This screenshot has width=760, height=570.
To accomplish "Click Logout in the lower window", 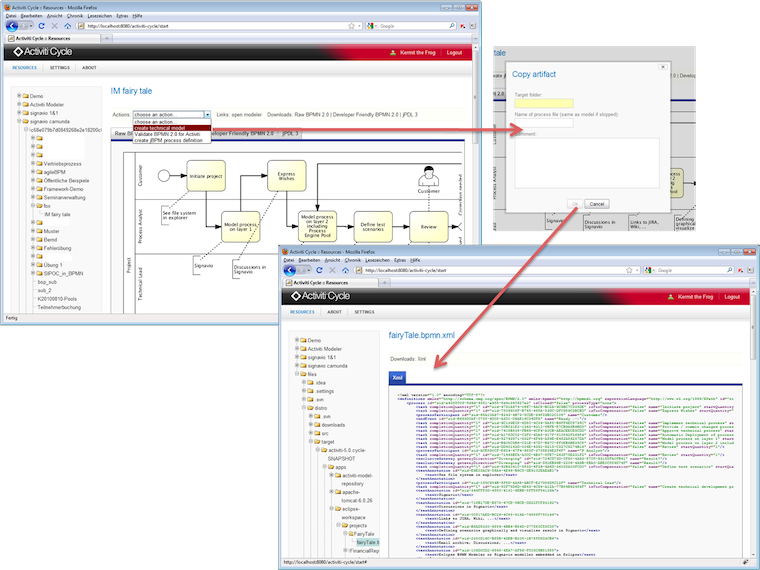I will [x=732, y=297].
